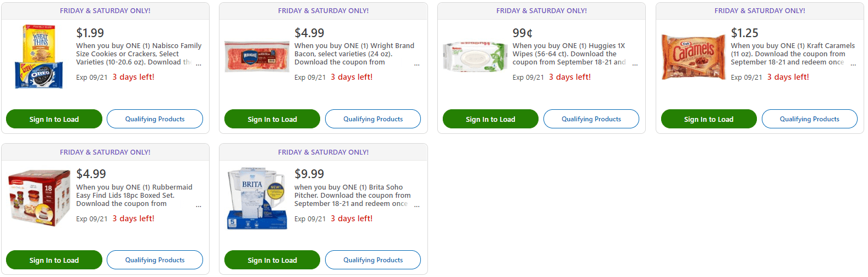
Task: View Qualifying Products for Rubbermaid lids coupon
Action: click(x=155, y=260)
